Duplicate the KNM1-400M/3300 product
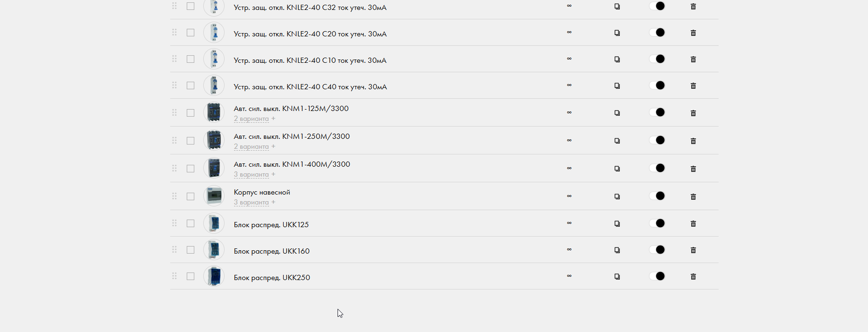The width and height of the screenshot is (868, 332). pos(617,169)
